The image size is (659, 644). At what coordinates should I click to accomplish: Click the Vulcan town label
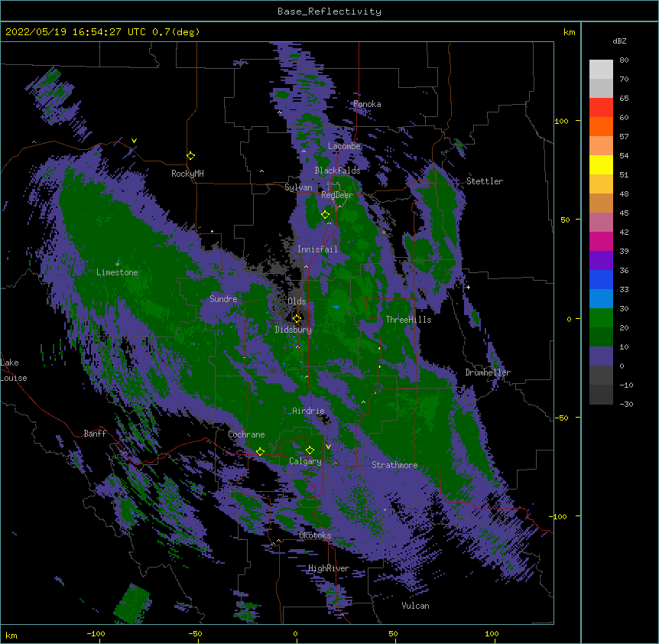point(415,606)
